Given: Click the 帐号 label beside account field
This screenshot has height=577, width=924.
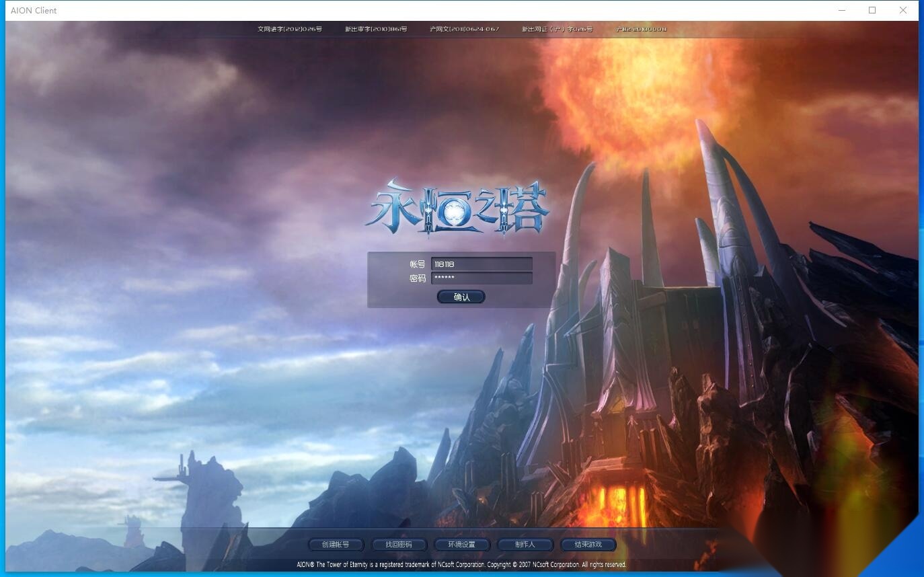Looking at the screenshot, I should tap(418, 264).
